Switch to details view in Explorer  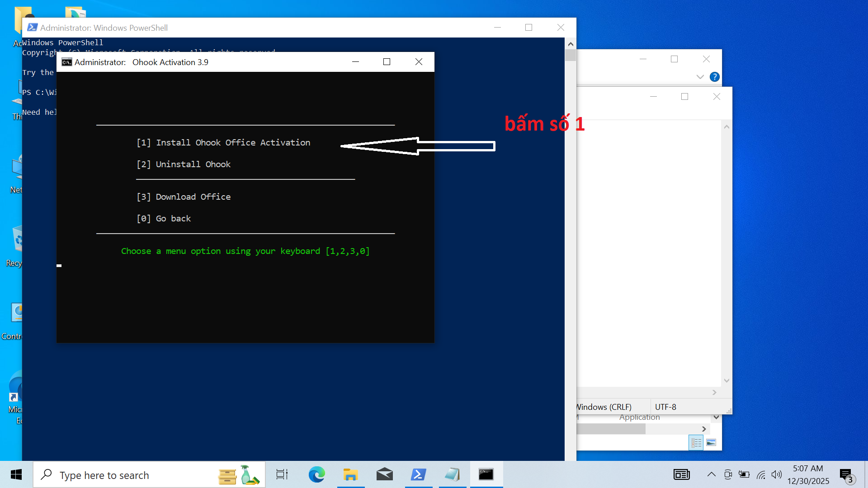click(696, 443)
